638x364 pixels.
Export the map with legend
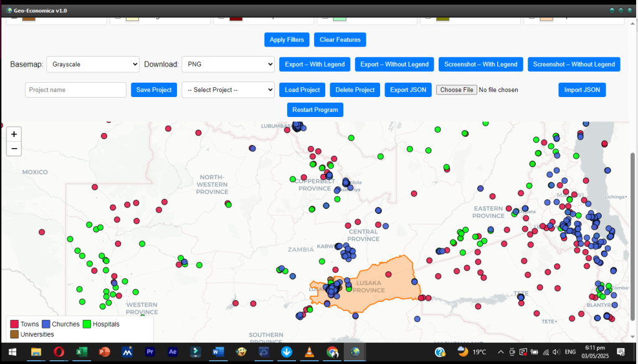coord(315,64)
